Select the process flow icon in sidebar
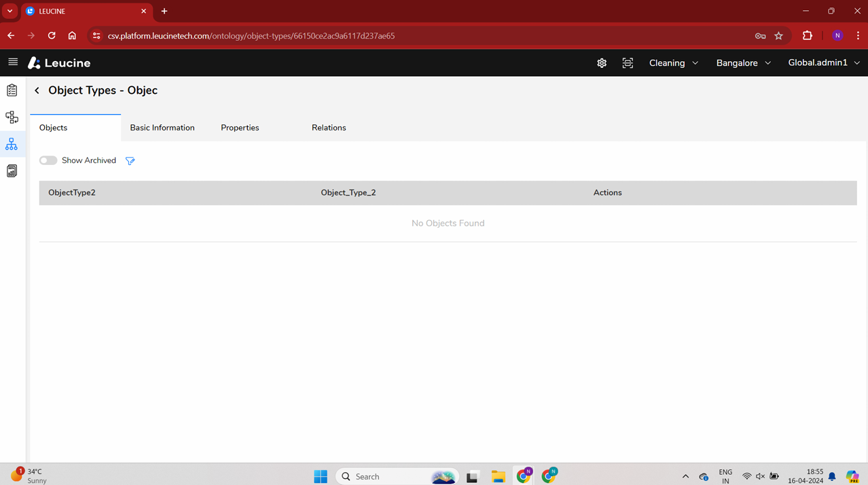This screenshot has height=485, width=868. click(x=12, y=118)
